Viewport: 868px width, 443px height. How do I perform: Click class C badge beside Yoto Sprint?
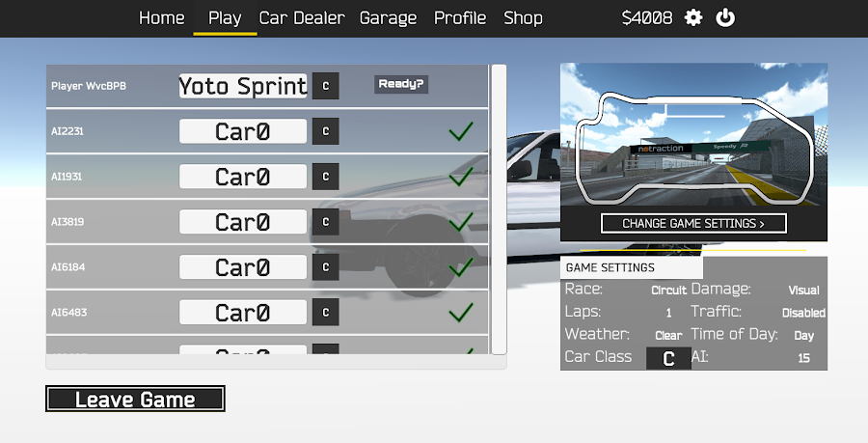coord(325,86)
